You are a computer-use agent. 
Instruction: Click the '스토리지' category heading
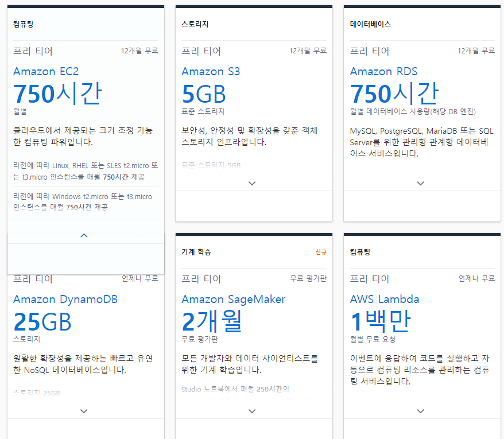tap(195, 24)
